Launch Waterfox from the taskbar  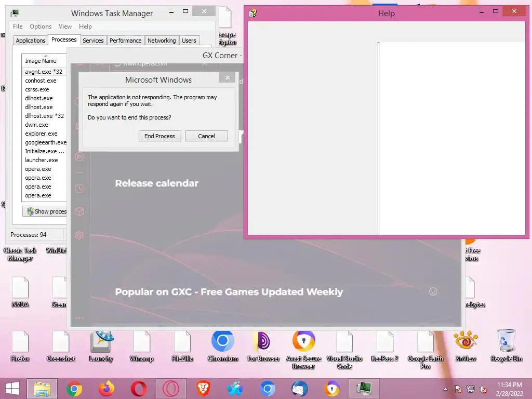(235, 389)
